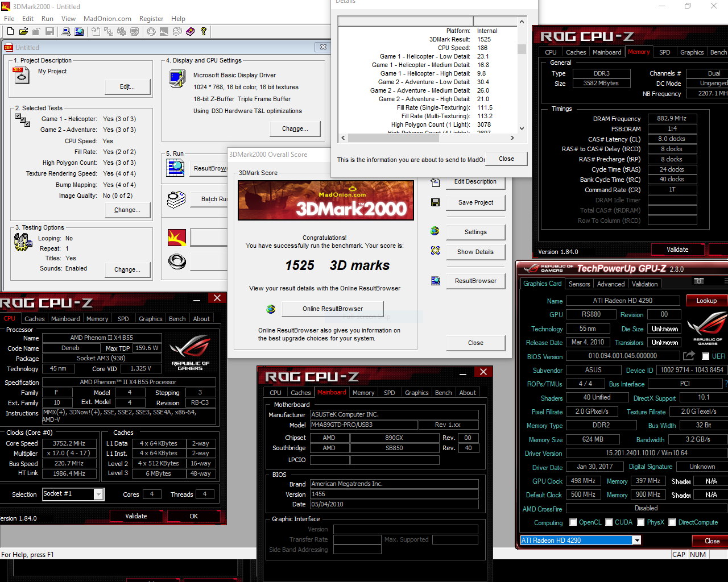Screen dimensions: 728x582
Task: Toggle the UEFI checkbox in GPU-Z
Action: 705,356
